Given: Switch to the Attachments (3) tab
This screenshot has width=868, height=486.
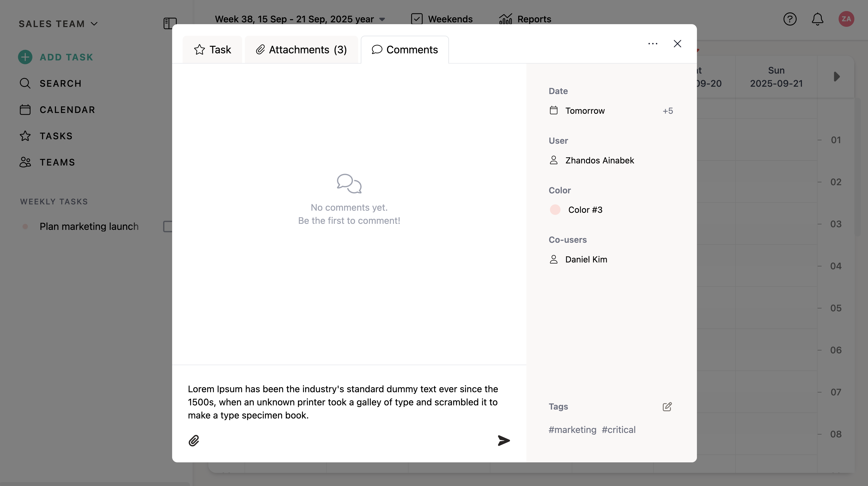Looking at the screenshot, I should point(301,50).
